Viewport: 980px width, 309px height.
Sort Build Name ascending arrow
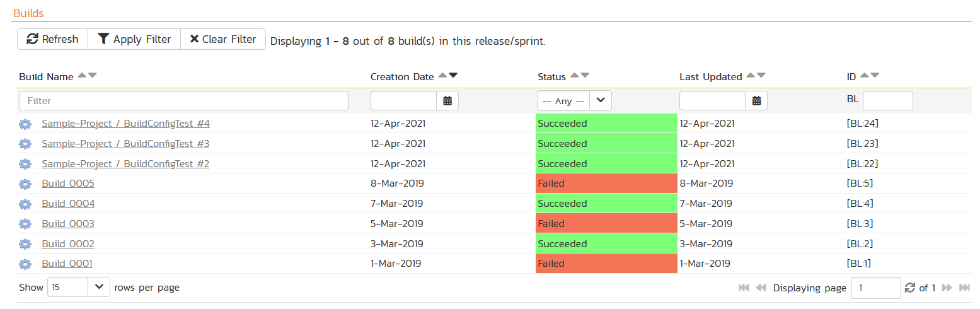coord(81,76)
